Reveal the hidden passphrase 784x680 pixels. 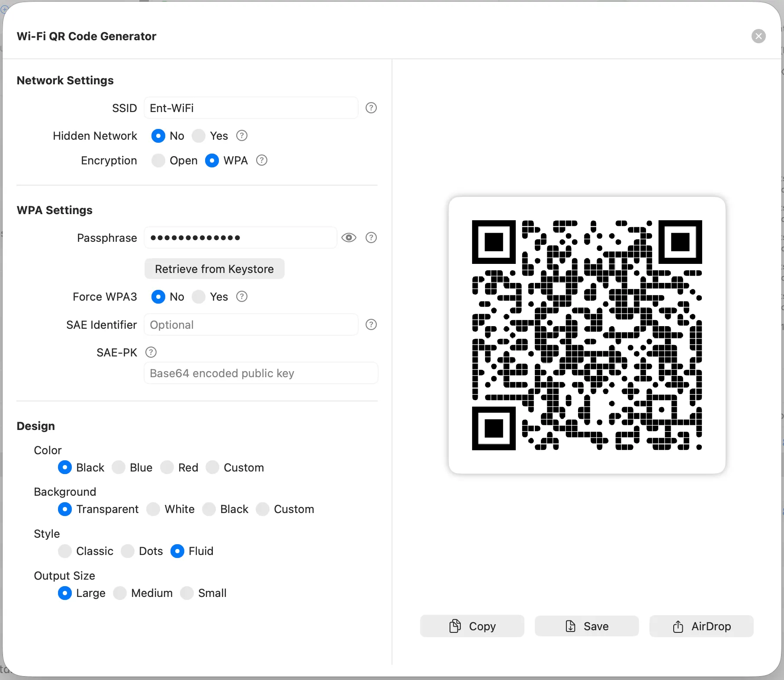[x=349, y=237]
